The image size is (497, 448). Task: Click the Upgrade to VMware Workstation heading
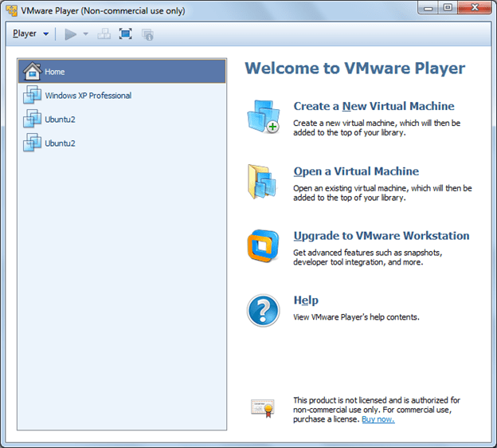tap(381, 236)
